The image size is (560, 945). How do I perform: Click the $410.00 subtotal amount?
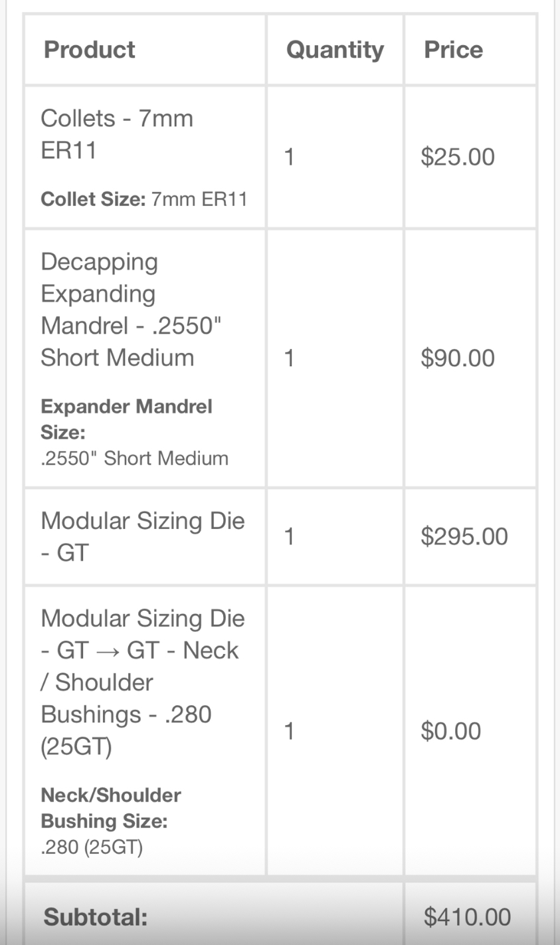(468, 918)
